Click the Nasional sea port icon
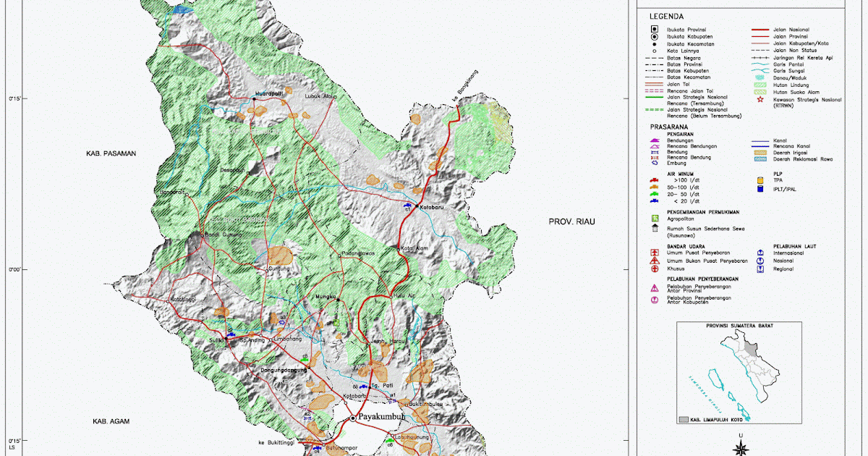The image size is (868, 456). [x=760, y=261]
